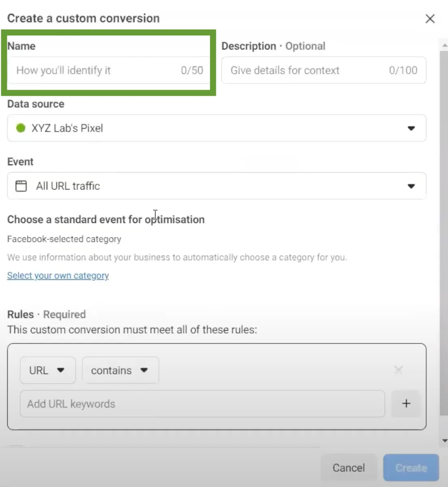
Task: Click the 0/50 character counter
Action: tap(192, 70)
